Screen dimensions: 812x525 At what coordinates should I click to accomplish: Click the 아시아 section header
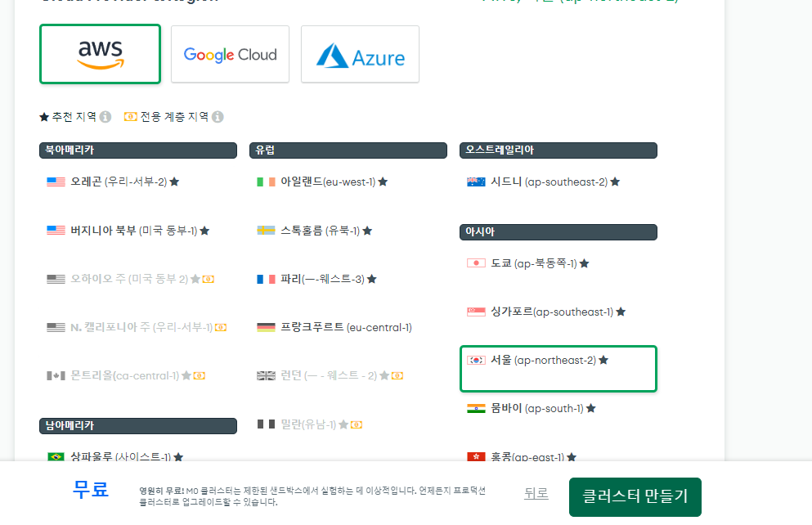tap(559, 232)
